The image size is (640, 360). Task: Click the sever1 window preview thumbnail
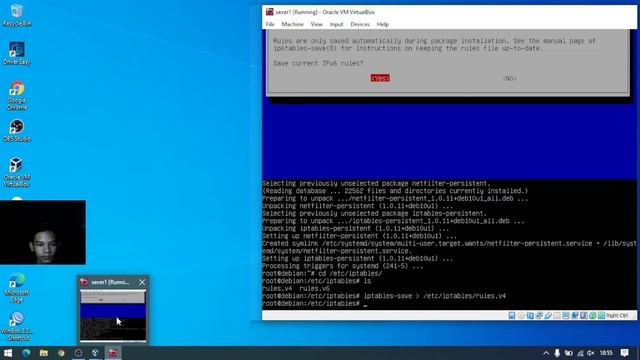click(x=113, y=315)
